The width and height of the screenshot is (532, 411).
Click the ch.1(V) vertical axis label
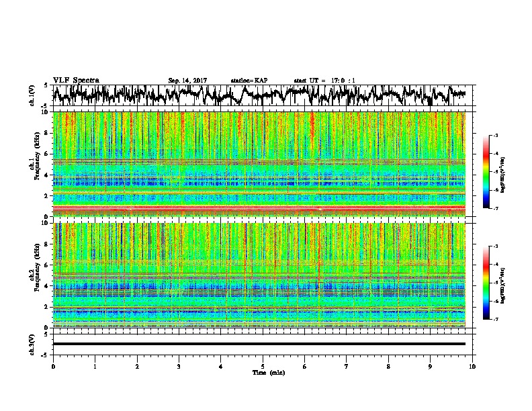tap(32, 95)
